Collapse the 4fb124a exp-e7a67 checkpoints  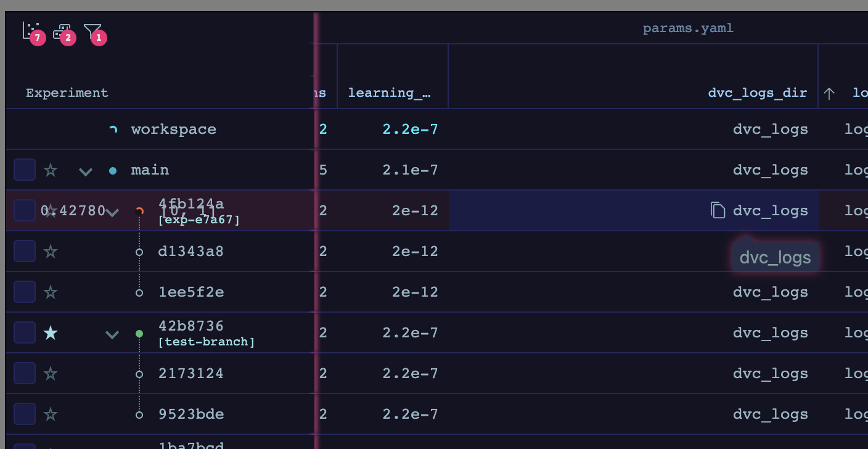(112, 212)
